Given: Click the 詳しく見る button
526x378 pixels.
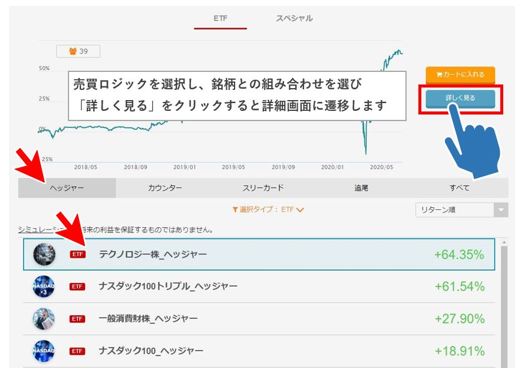Looking at the screenshot, I should (461, 98).
